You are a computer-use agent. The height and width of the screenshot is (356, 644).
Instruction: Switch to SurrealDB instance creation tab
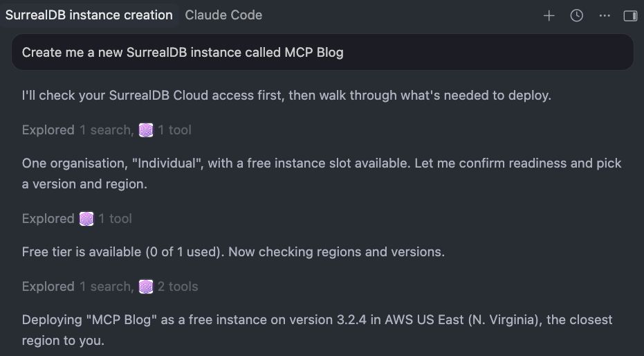tap(89, 15)
